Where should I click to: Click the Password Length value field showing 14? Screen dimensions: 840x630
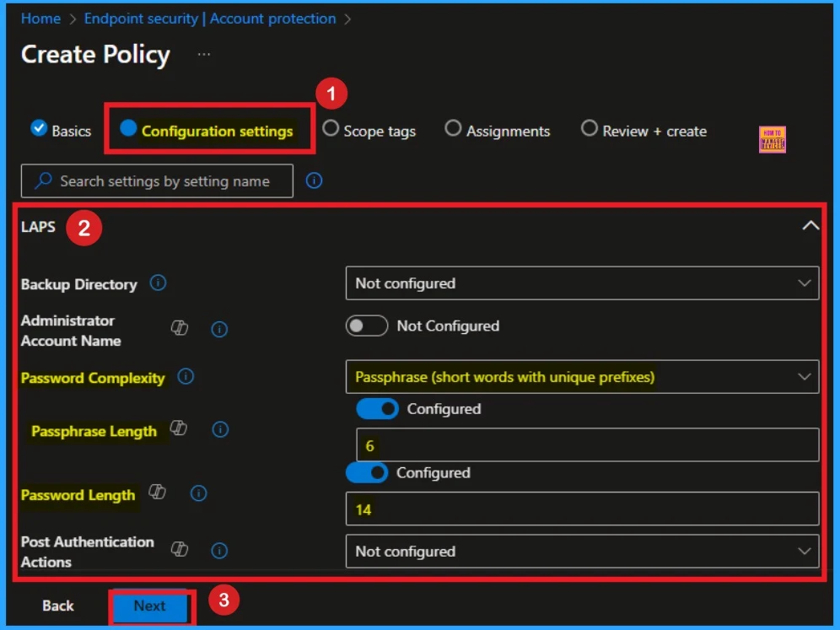tap(582, 509)
